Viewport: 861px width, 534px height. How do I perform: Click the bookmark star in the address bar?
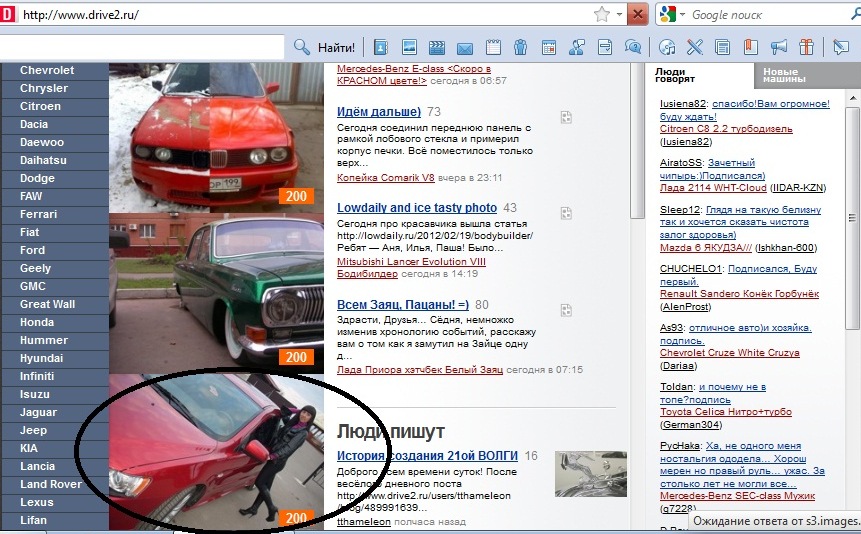click(602, 14)
